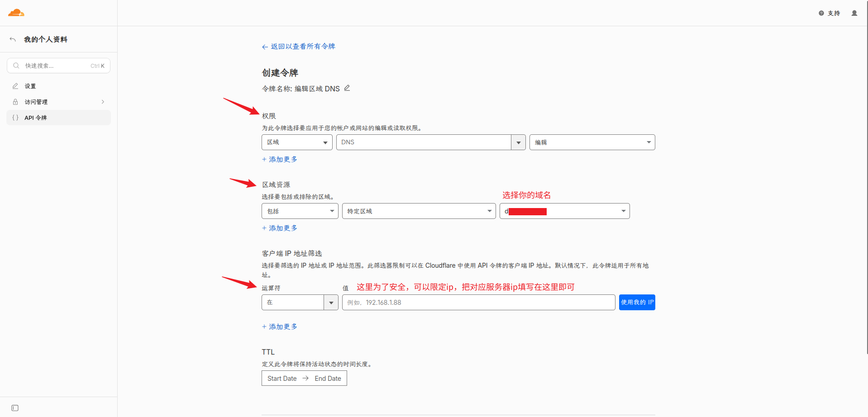Open the domain selection dropdown
Viewport: 868px width, 417px height.
point(565,211)
